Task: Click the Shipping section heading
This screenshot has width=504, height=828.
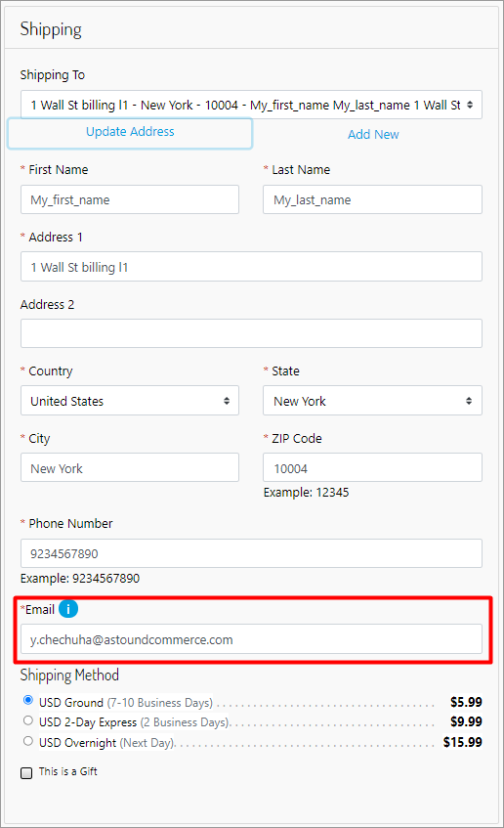Action: [x=51, y=29]
